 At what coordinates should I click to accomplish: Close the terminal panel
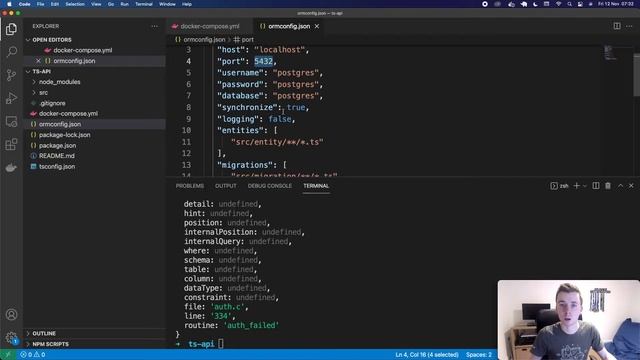(x=631, y=186)
